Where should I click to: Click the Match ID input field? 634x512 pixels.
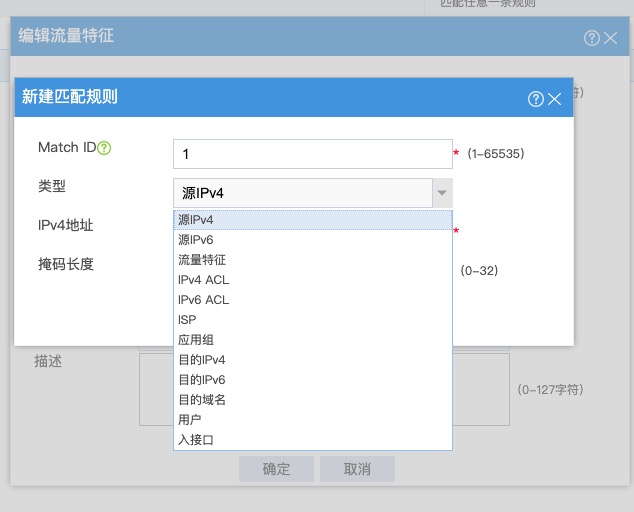[312, 154]
